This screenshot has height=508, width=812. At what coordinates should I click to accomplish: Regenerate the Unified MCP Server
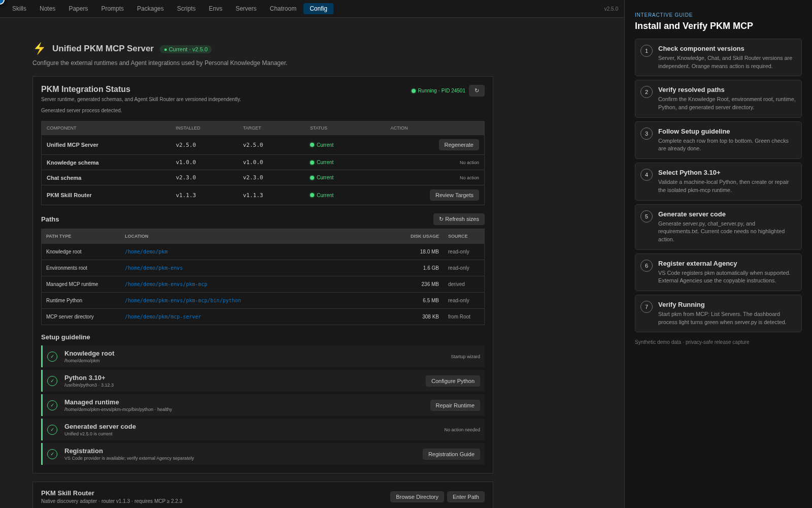point(459,145)
